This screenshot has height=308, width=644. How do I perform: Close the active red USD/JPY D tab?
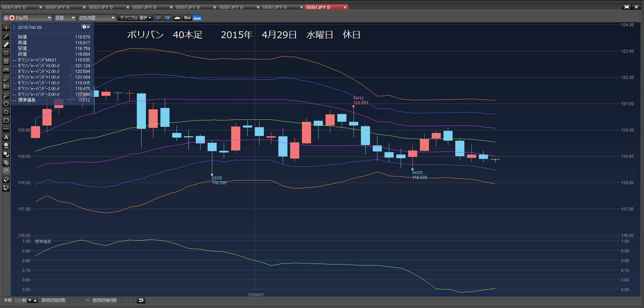click(x=345, y=7)
